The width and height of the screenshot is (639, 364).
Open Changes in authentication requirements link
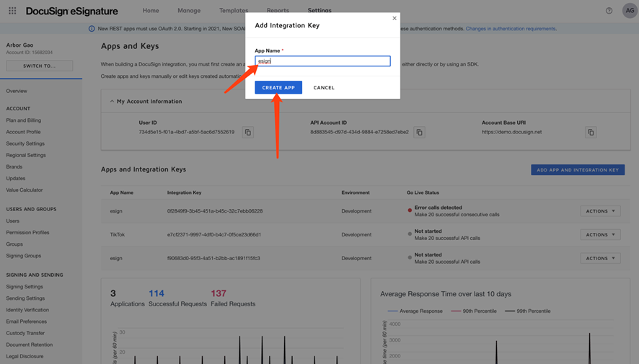coord(511,29)
